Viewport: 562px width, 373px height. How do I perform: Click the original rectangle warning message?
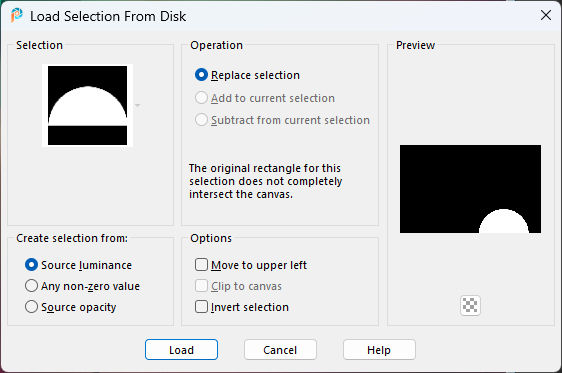pyautogui.click(x=265, y=181)
